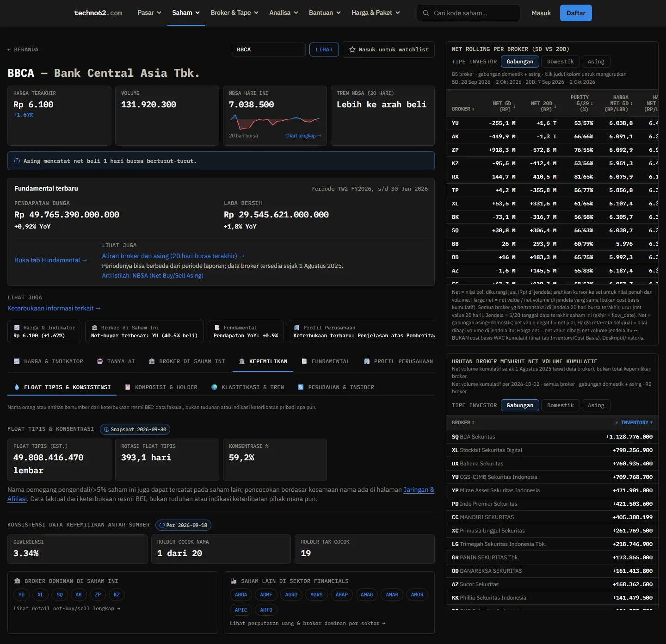Viewport: 666px width, 644px height.
Task: Expand the Analisa menu
Action: (x=284, y=13)
